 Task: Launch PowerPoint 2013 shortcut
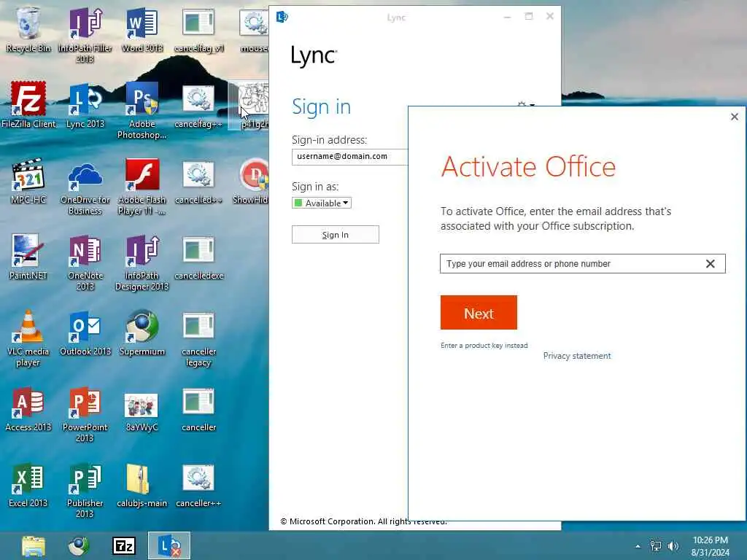coord(85,414)
